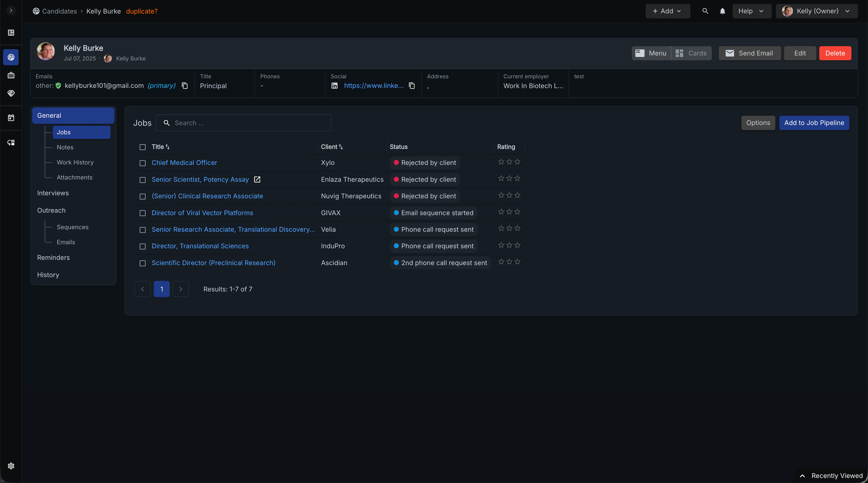Open the messages sidebar icon
The image size is (868, 483).
tap(11, 143)
